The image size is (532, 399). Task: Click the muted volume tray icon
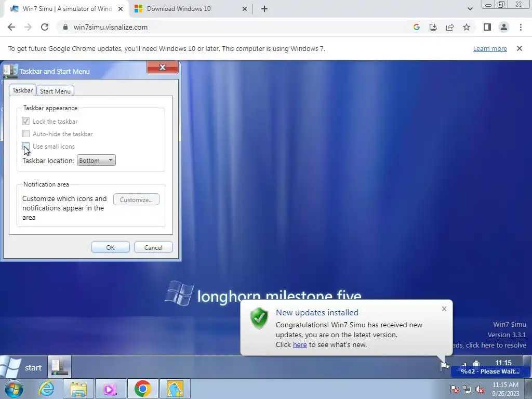coord(480,389)
